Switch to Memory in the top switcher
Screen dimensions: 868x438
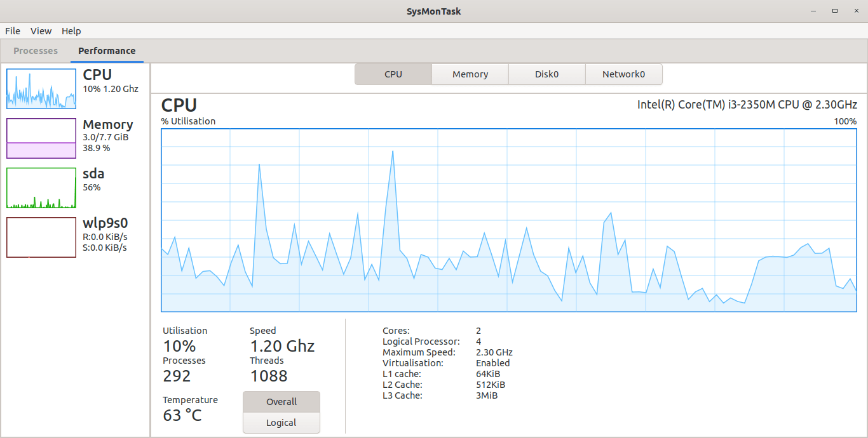[x=470, y=74]
